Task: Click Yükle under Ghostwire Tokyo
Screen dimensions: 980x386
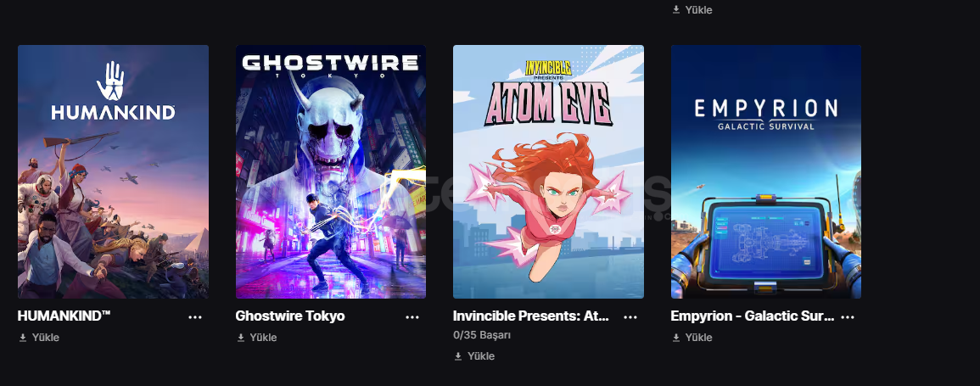Action: [263, 338]
